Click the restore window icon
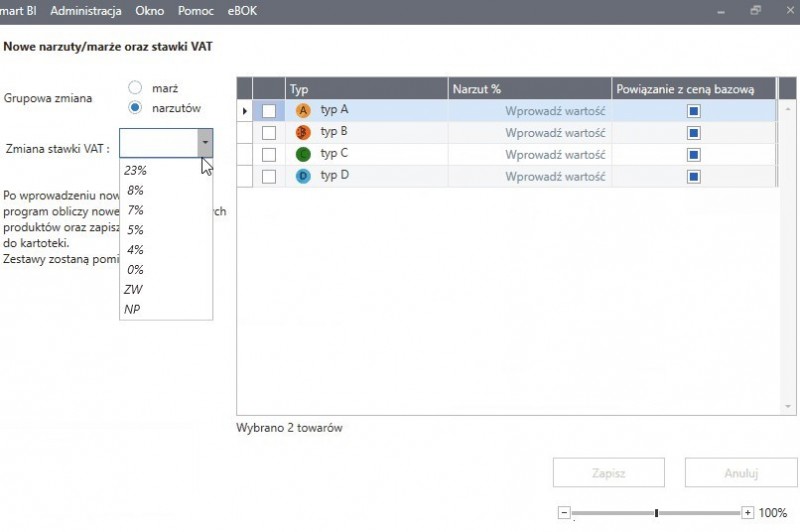The height and width of the screenshot is (532, 800). pos(755,10)
